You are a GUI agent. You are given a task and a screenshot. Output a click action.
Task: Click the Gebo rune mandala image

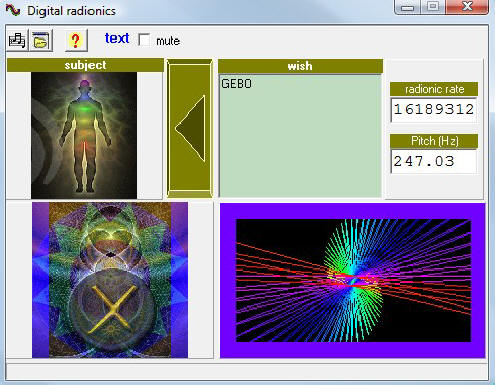(110, 280)
